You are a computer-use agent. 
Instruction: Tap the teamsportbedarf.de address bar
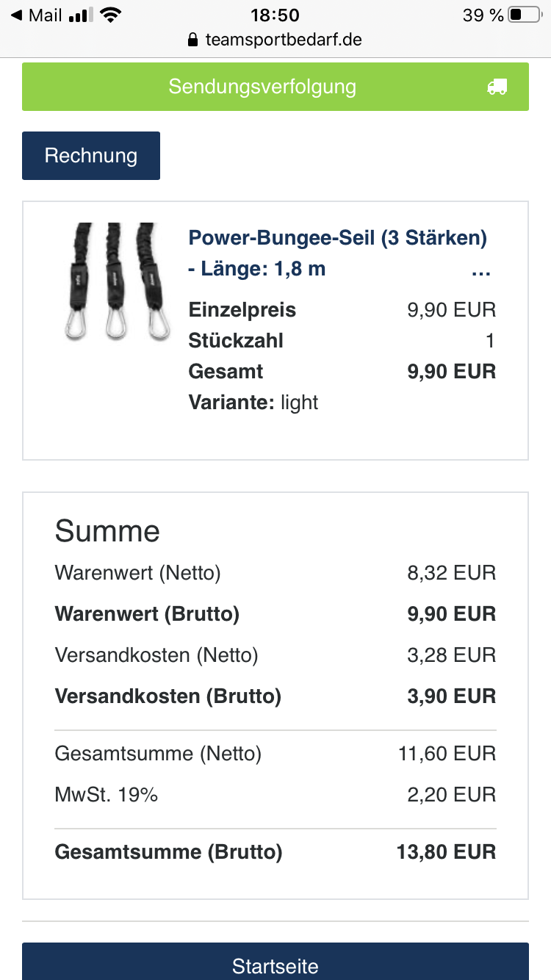[x=283, y=40]
